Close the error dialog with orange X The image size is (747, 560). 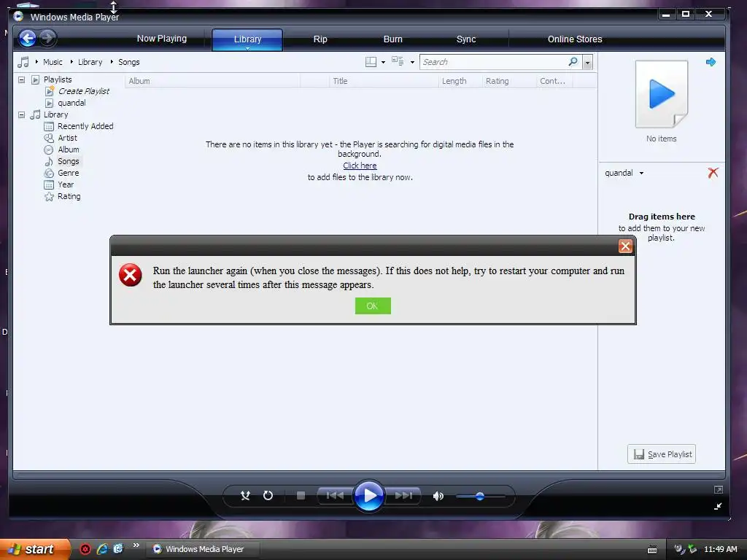(x=625, y=246)
